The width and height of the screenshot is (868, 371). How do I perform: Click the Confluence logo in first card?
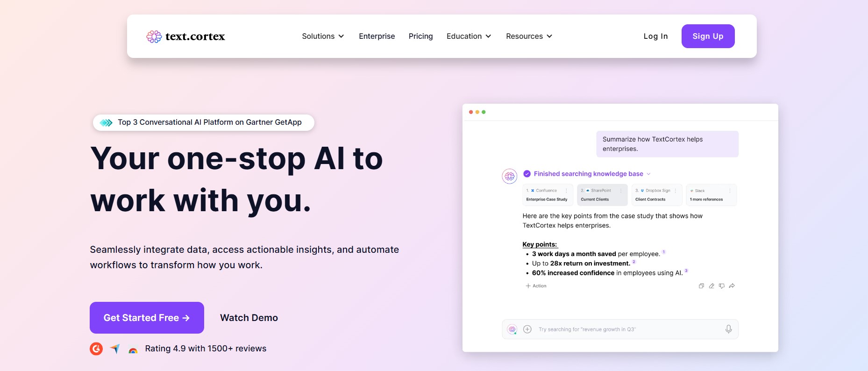[x=533, y=191]
